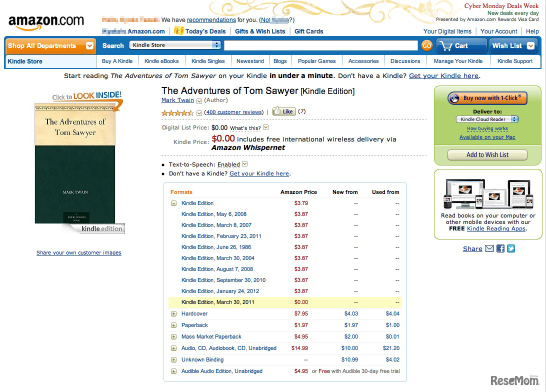Open the Kindle eBooks tab
546x392 pixels.
(161, 61)
